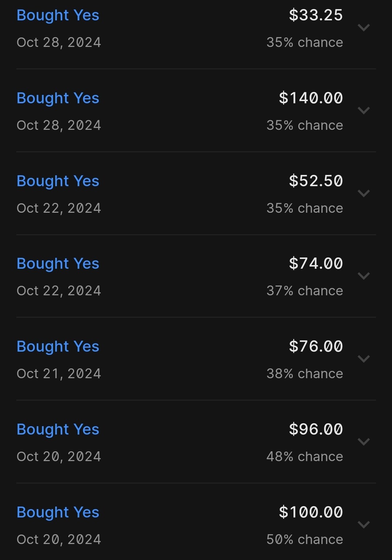The image size is (392, 560).
Task: Click the chevron next to $76.00
Action: [363, 359]
